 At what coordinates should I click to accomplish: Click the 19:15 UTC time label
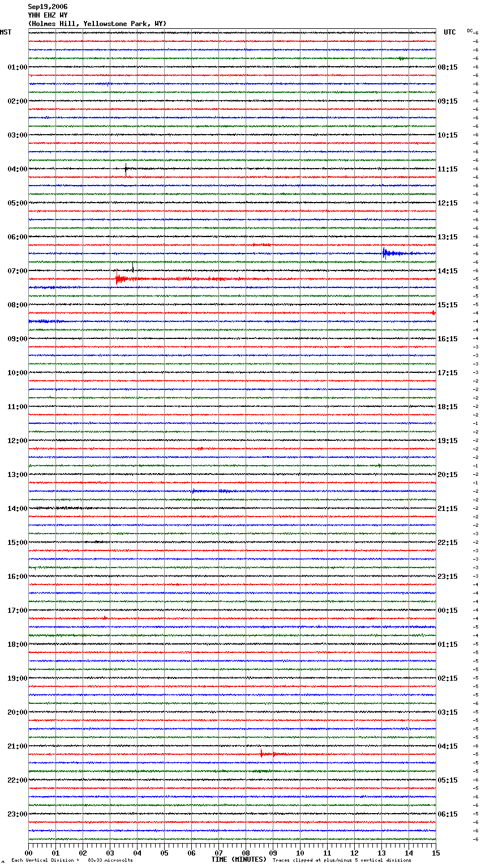(x=448, y=441)
